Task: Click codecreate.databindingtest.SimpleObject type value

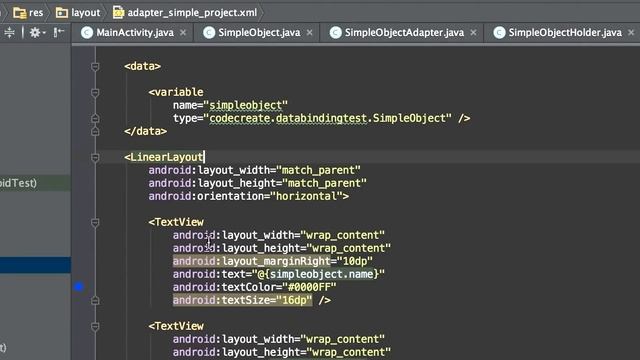Action: tap(327, 118)
